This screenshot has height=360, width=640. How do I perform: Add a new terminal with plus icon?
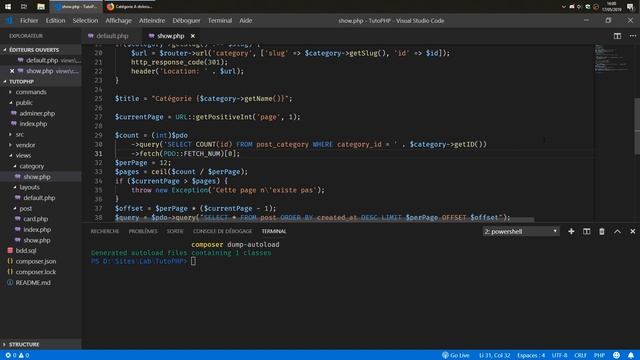[571, 231]
